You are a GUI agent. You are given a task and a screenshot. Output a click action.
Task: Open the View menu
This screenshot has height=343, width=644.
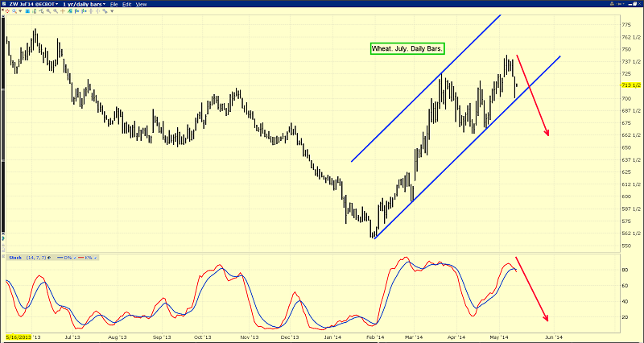coord(141,4)
